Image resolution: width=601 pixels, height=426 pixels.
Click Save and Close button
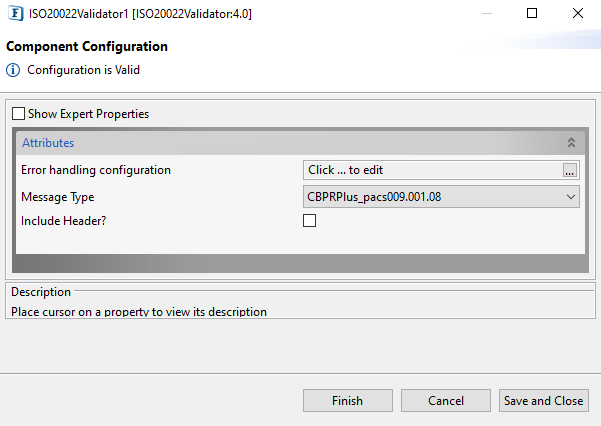(544, 401)
